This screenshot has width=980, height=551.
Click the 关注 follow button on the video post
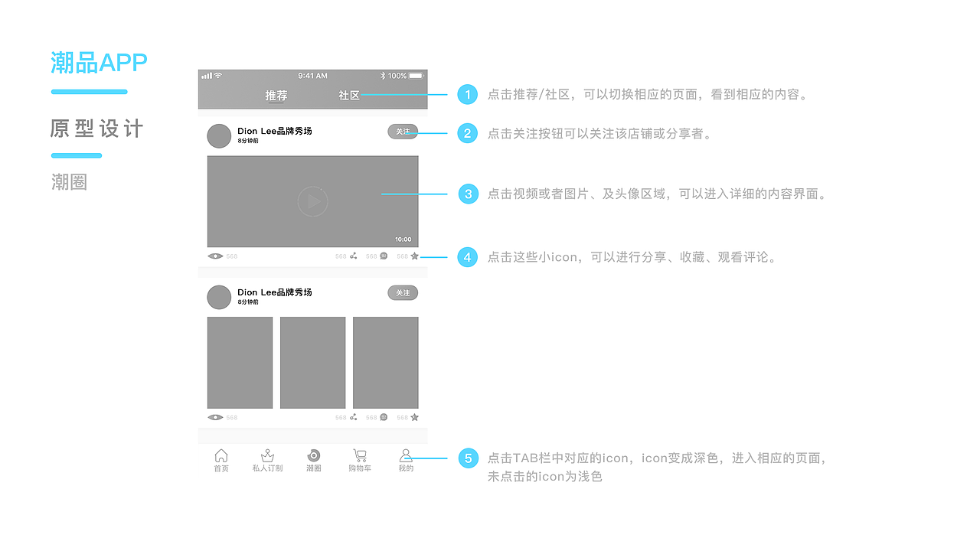click(x=403, y=131)
